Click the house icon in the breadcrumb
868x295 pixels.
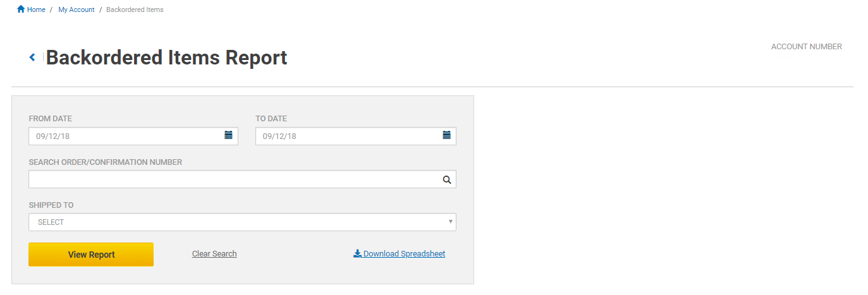click(x=21, y=9)
